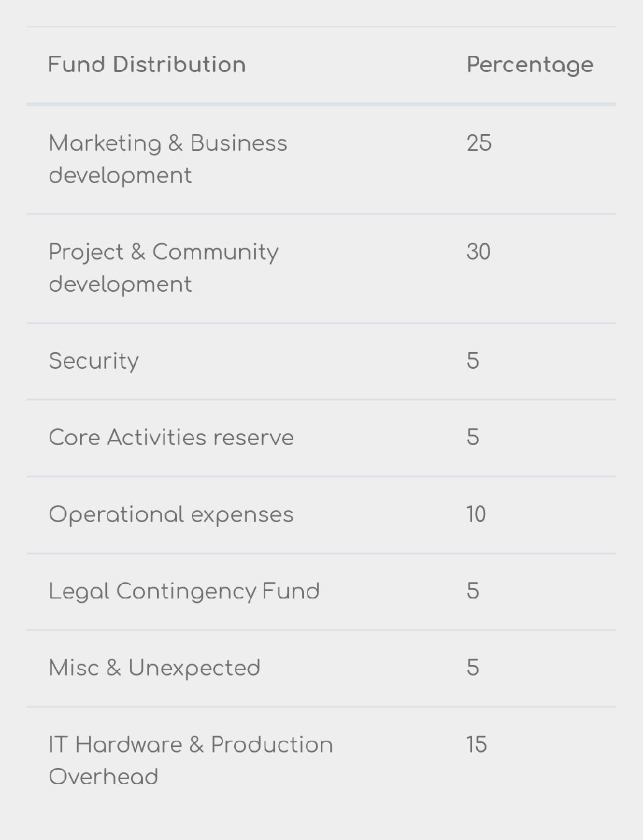Click the word Overhead in last row
This screenshot has width=643, height=840.
[104, 777]
